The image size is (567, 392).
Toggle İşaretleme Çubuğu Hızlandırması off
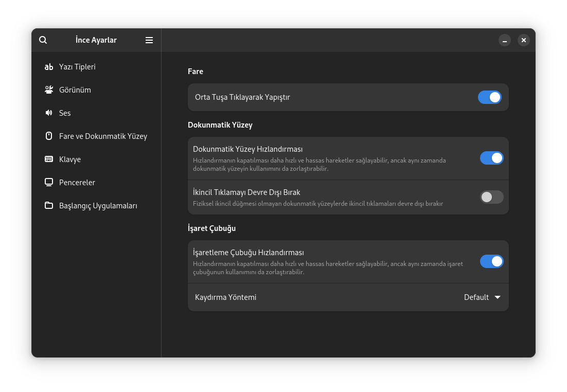(x=491, y=261)
